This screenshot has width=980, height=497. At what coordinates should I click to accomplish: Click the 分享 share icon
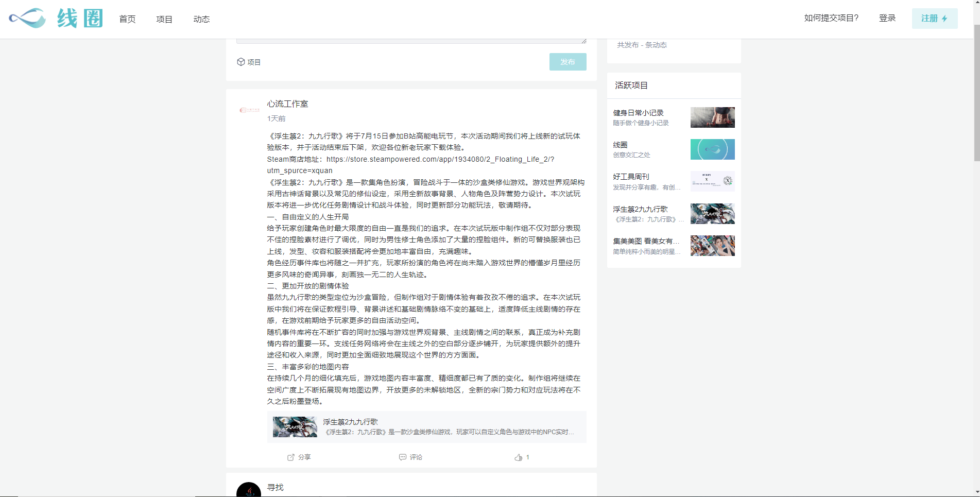[291, 457]
